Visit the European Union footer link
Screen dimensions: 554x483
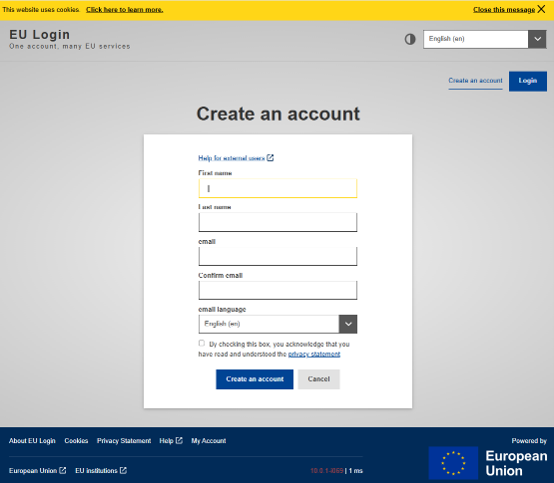point(37,471)
